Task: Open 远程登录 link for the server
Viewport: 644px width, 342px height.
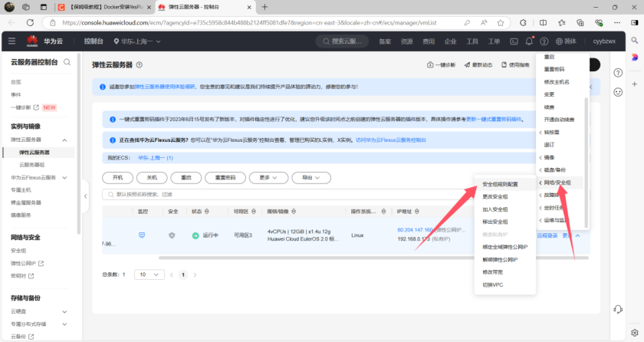Action: click(x=547, y=235)
